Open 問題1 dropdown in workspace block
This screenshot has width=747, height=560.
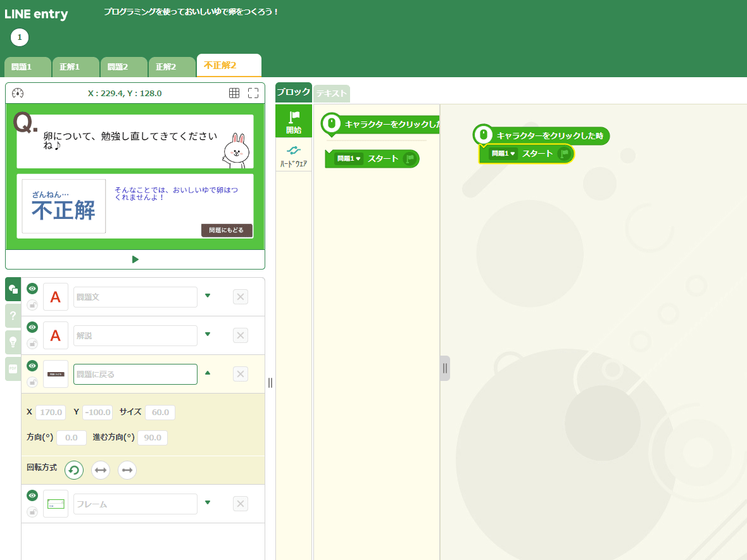click(x=503, y=153)
